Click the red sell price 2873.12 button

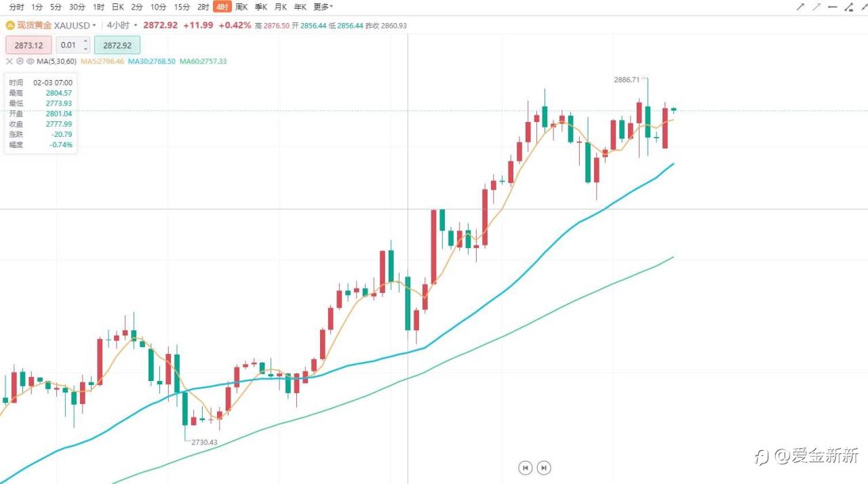[x=28, y=45]
